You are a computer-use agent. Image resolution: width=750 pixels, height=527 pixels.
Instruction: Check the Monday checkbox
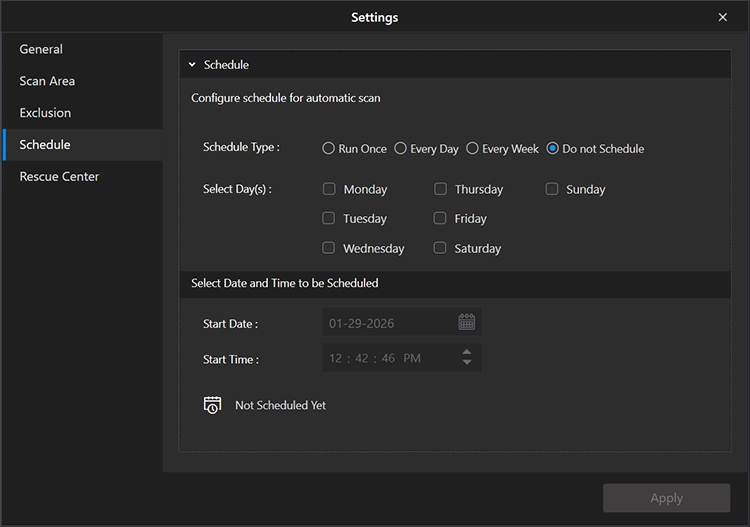coord(329,189)
